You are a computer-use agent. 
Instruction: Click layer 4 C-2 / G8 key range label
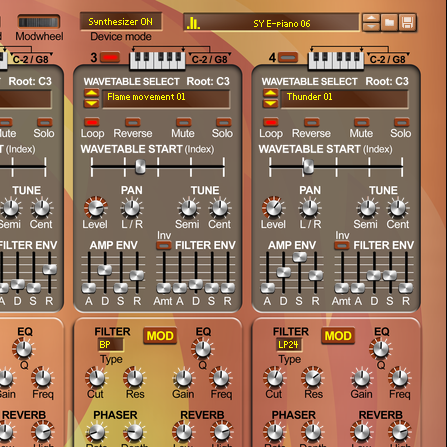(x=388, y=59)
